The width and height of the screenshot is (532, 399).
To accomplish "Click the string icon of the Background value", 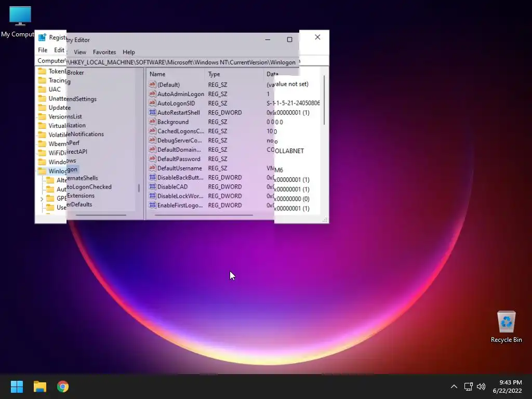I will [x=152, y=122].
